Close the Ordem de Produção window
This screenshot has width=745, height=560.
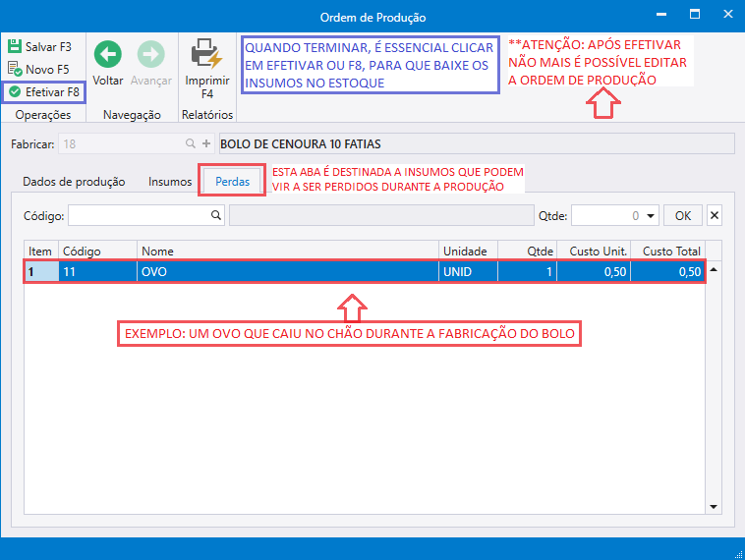728,15
